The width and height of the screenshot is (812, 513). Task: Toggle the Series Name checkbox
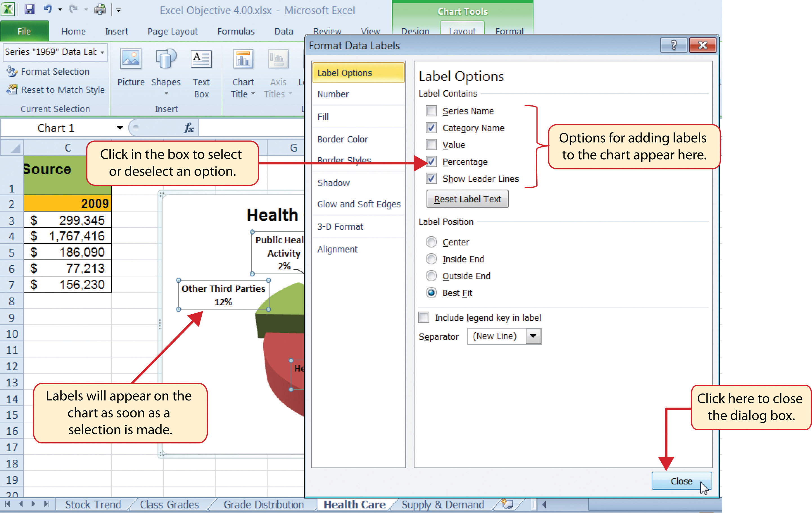coord(431,110)
